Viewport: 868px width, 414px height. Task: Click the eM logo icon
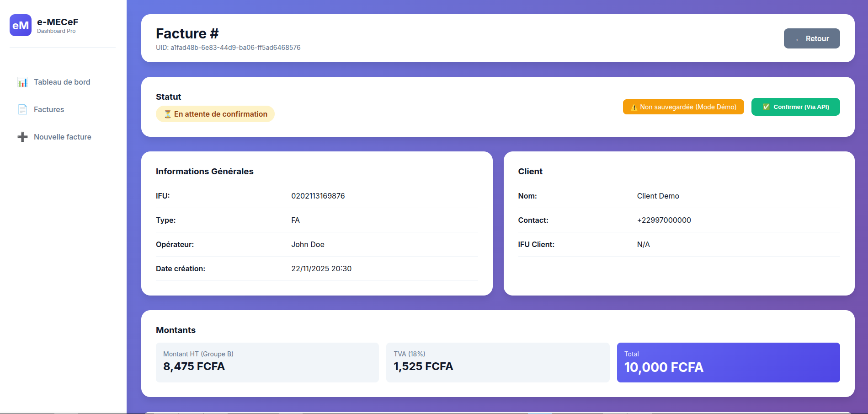tap(21, 25)
